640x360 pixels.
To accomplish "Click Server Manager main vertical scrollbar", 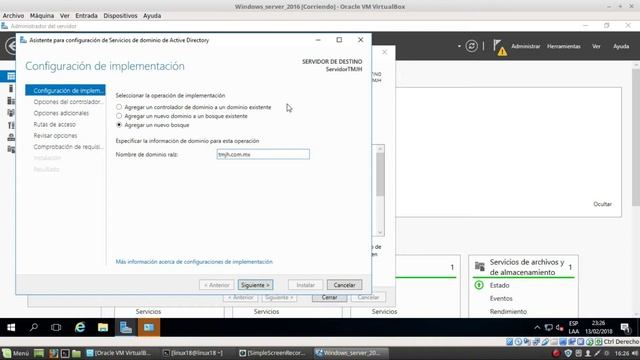I will click(x=636, y=138).
